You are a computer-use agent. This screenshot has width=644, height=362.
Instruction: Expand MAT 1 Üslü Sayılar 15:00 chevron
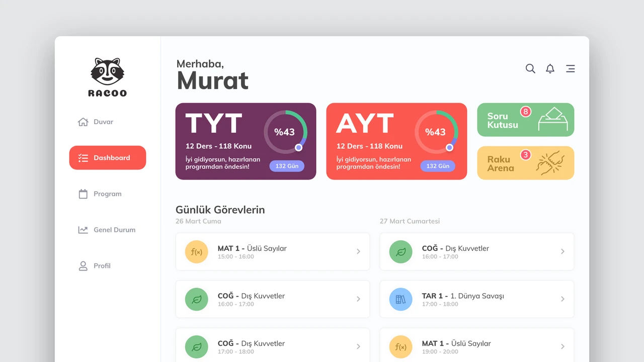pyautogui.click(x=358, y=251)
